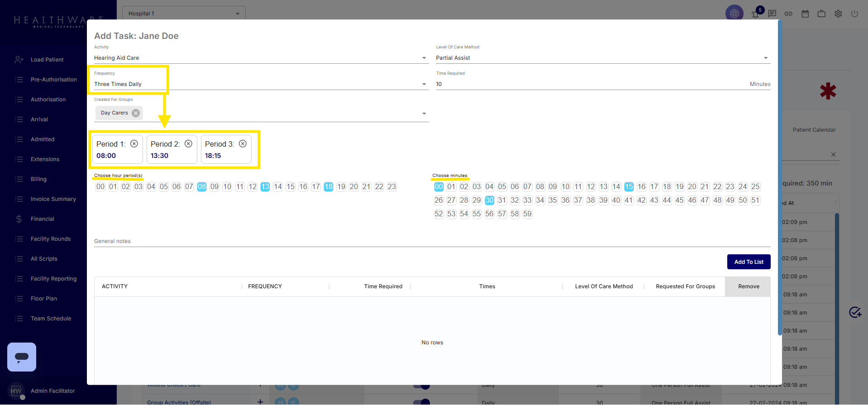Select hour 20 in hour periods
Viewport: 868px width, 405px height.
[x=354, y=187]
